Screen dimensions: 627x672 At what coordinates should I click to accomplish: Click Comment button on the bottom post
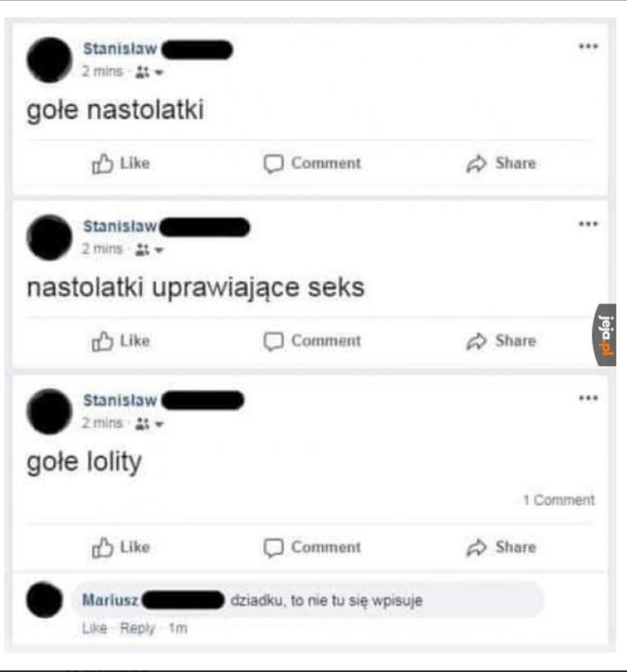pyautogui.click(x=312, y=547)
